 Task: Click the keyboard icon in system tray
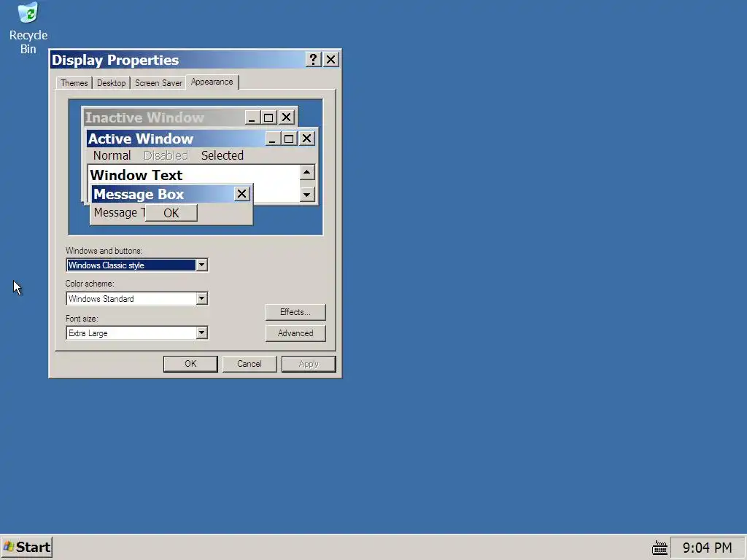[x=659, y=548]
